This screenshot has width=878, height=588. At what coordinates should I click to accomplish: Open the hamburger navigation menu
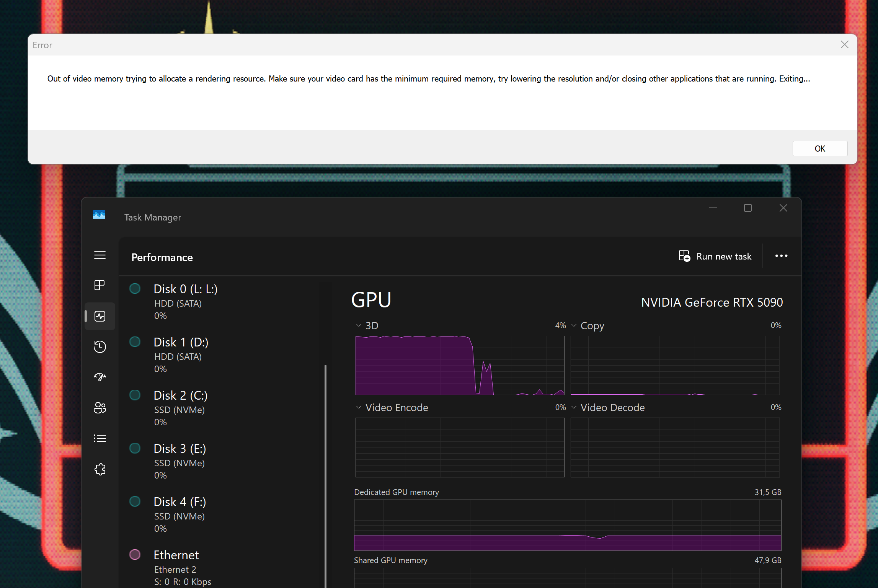coord(100,255)
